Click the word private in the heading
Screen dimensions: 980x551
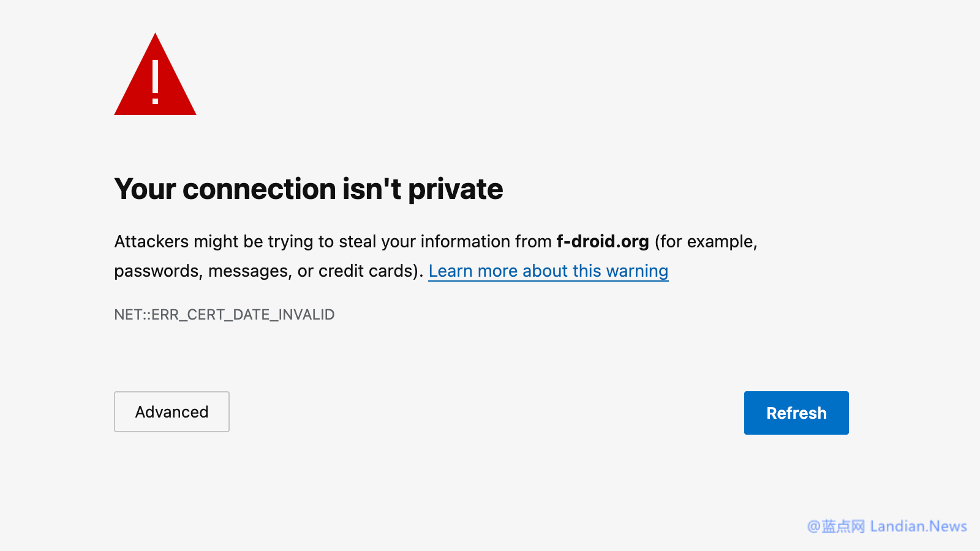click(x=455, y=190)
